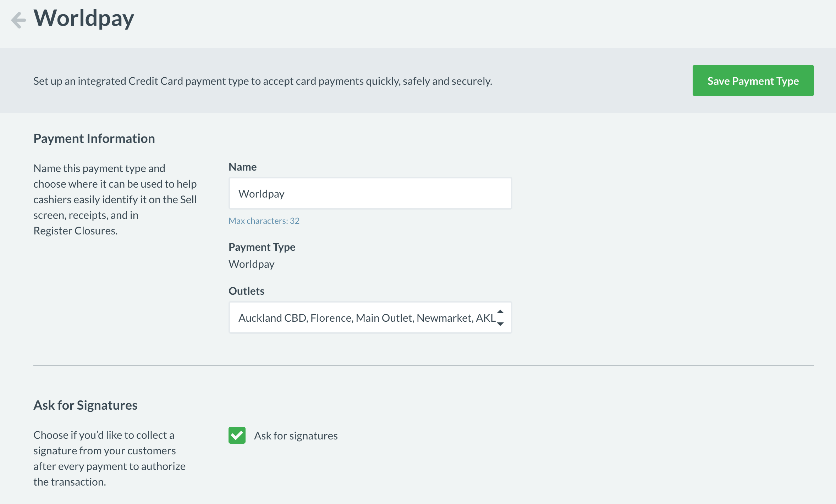Uncheck the Ask for signatures checkbox
This screenshot has height=504, width=836.
point(237,435)
